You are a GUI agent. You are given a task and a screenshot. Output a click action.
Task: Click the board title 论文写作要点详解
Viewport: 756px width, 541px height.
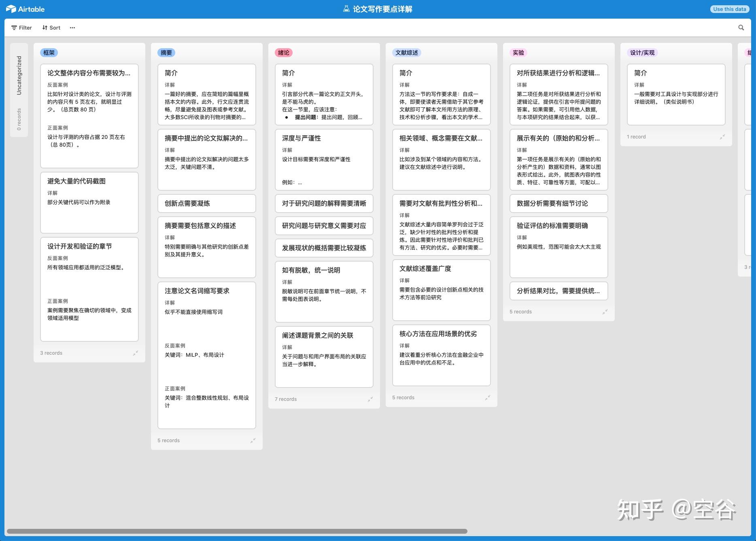coord(382,9)
